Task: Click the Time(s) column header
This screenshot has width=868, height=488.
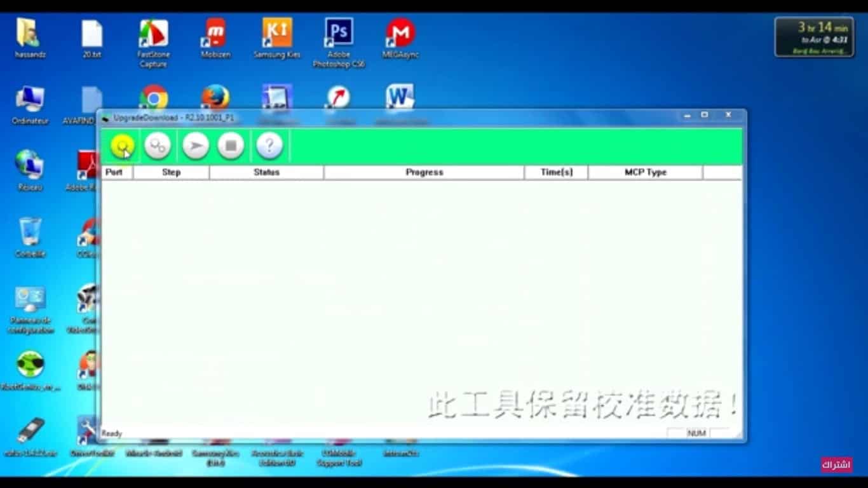Action: tap(556, 172)
